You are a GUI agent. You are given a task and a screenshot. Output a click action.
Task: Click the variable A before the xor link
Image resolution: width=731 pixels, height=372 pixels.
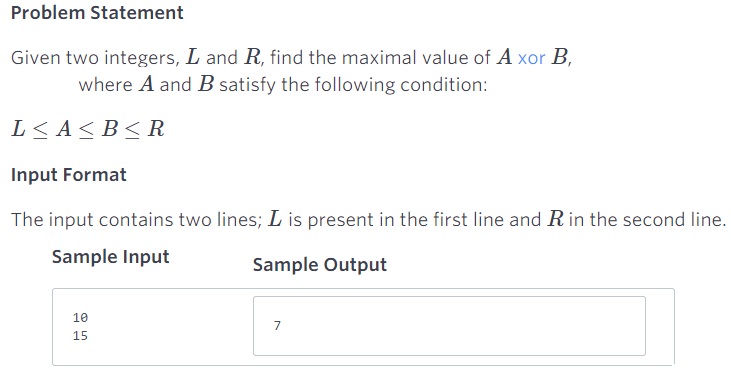click(504, 57)
